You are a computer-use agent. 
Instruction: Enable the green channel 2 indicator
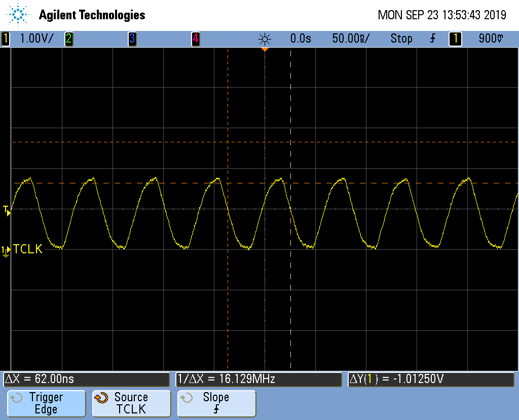coord(68,39)
